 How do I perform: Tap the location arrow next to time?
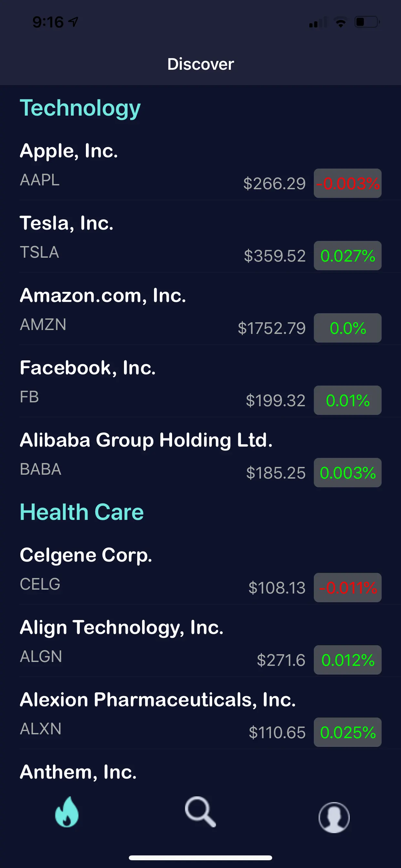(73, 22)
